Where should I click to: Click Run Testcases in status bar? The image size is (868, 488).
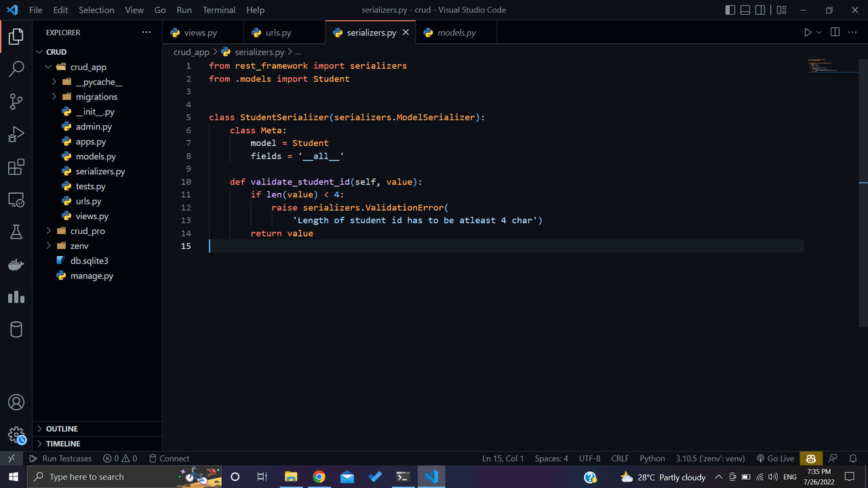coord(60,459)
